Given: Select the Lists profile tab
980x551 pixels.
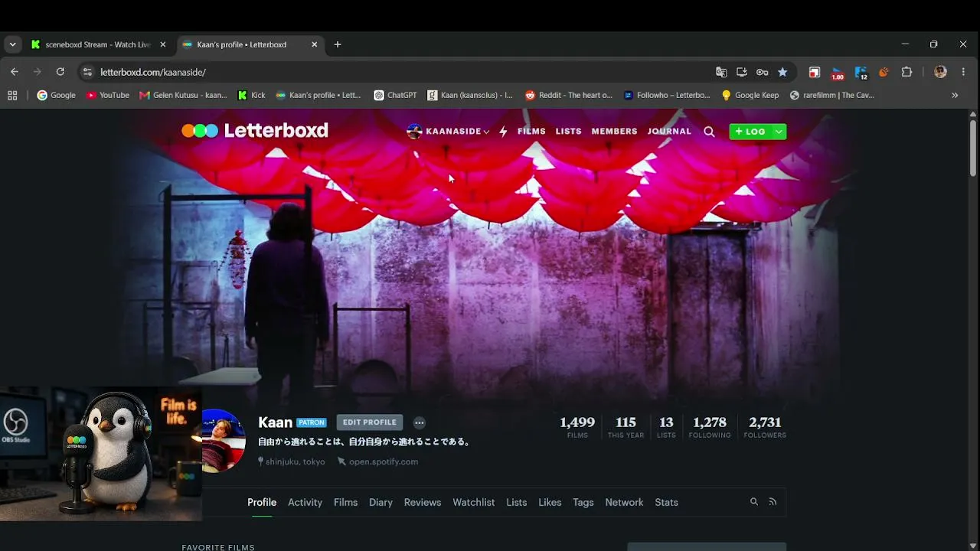Looking at the screenshot, I should [516, 502].
